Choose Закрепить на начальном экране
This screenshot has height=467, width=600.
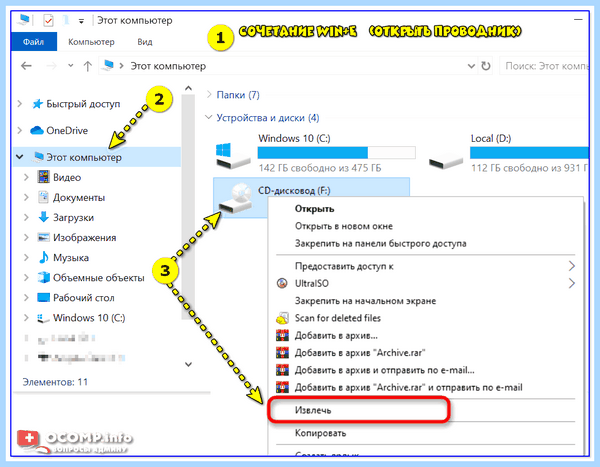[365, 301]
